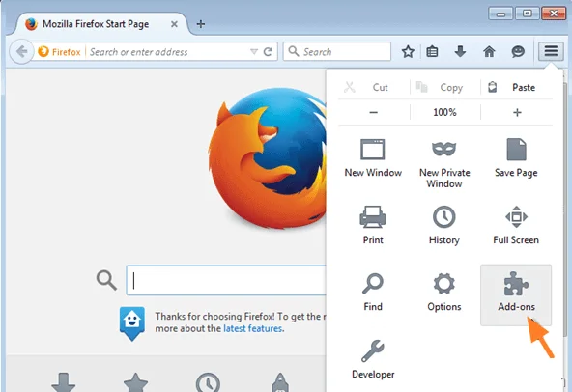Open downloads arrow in toolbar
Image resolution: width=572 pixels, height=392 pixels.
point(460,51)
